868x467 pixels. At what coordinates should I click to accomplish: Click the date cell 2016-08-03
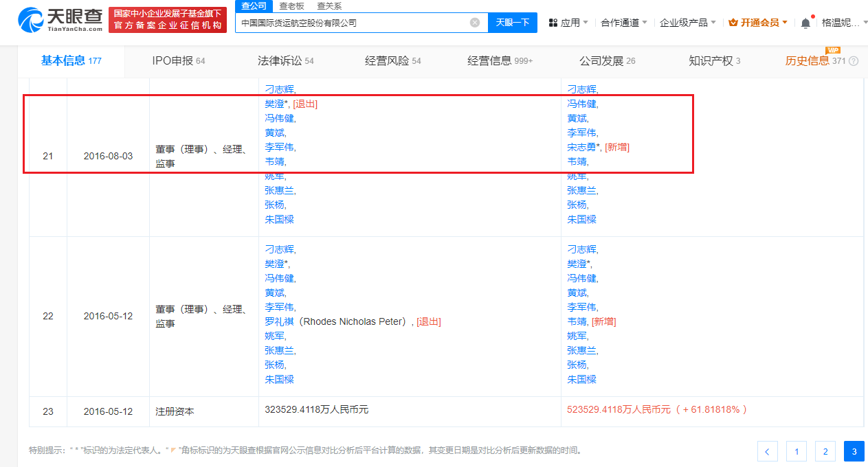pos(108,157)
